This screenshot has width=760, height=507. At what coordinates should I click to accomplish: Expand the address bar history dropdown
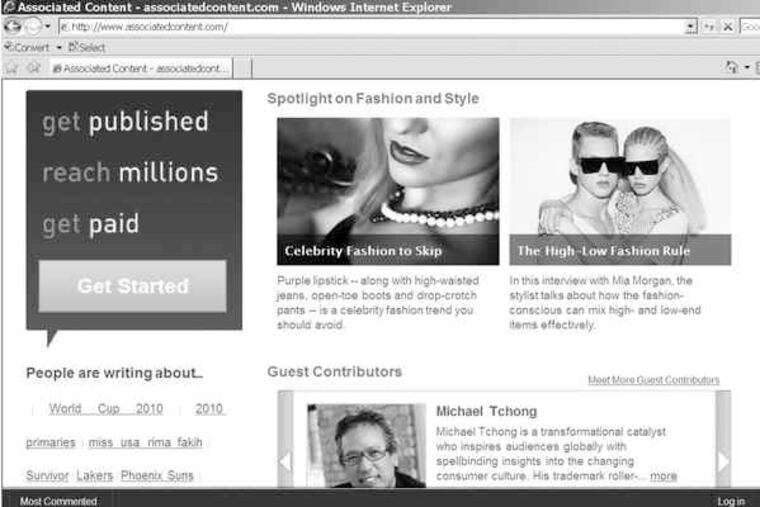tap(691, 27)
